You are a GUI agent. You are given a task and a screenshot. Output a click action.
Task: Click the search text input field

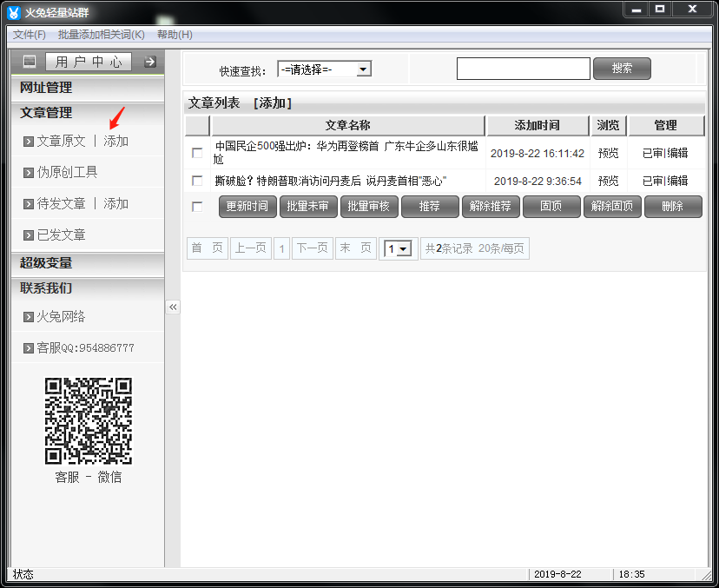coord(523,69)
